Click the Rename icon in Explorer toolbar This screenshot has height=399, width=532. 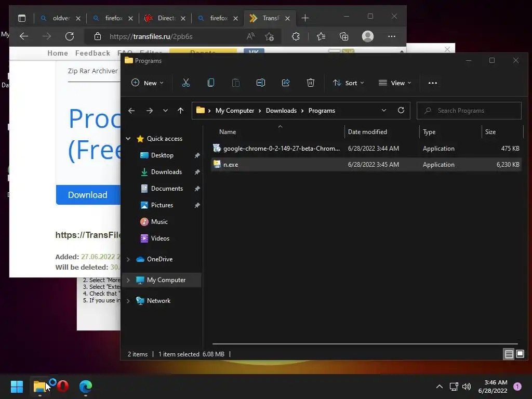tap(261, 83)
